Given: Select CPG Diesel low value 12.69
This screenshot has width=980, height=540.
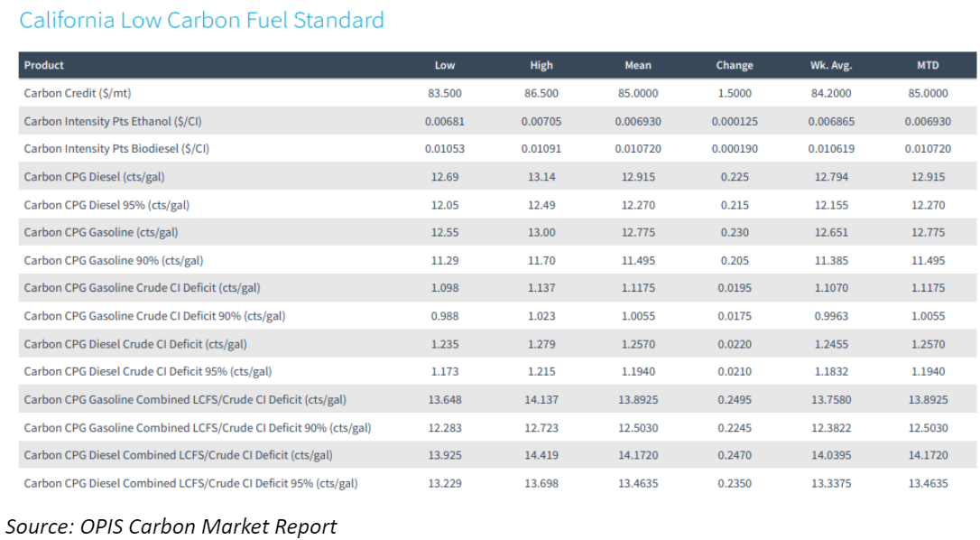Looking at the screenshot, I should [x=444, y=177].
